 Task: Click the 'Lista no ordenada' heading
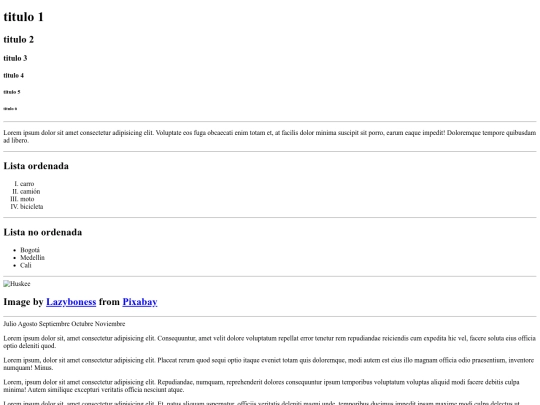click(43, 232)
